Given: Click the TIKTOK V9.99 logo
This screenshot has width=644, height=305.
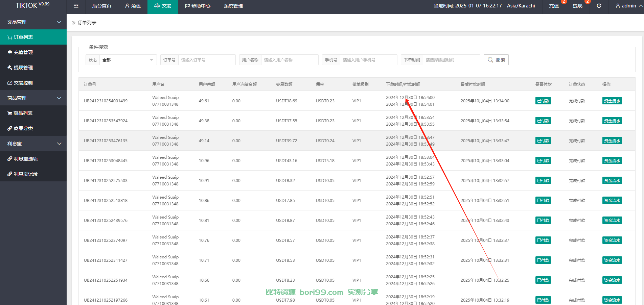Looking at the screenshot, I should [x=32, y=5].
